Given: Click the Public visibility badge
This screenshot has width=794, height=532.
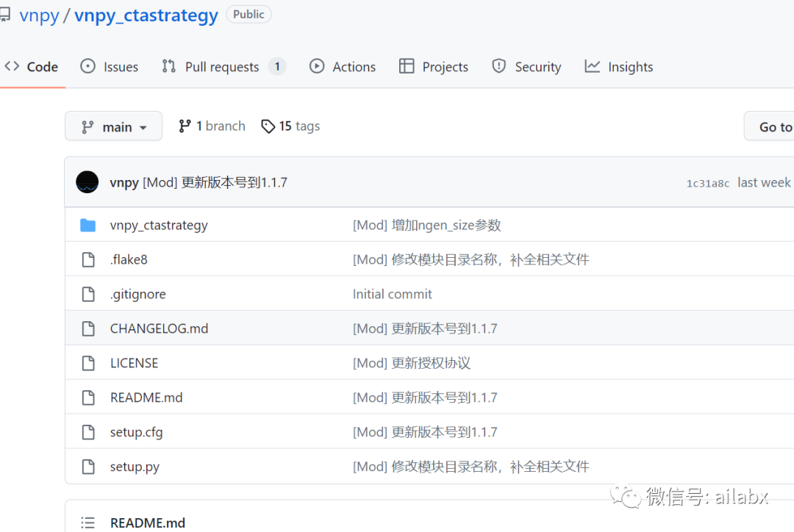Looking at the screenshot, I should coord(248,14).
